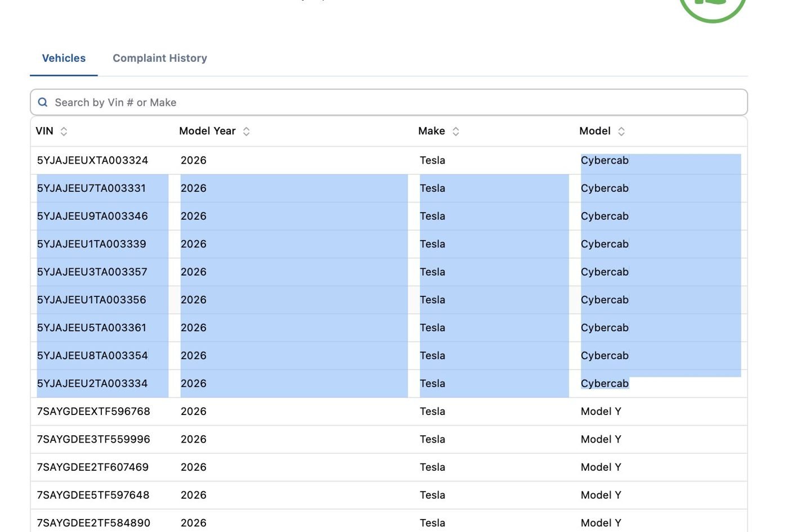Image resolution: width=788 pixels, height=532 pixels.
Task: Click Model Y in the 7SAYGDEE2TF607469 row
Action: coord(601,467)
